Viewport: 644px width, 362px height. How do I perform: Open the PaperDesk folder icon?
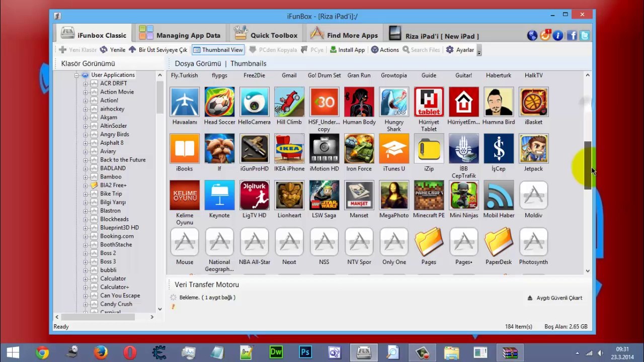point(499,242)
